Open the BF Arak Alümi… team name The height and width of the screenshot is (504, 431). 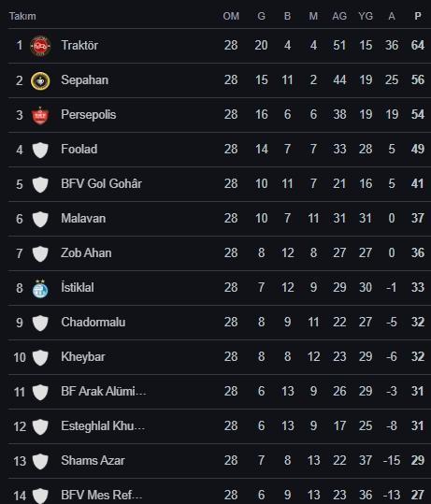click(x=104, y=391)
